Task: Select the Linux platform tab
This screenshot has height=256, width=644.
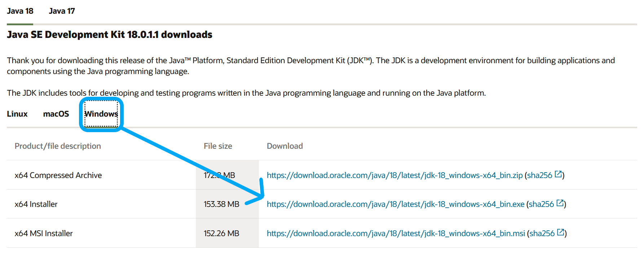Action: (17, 114)
